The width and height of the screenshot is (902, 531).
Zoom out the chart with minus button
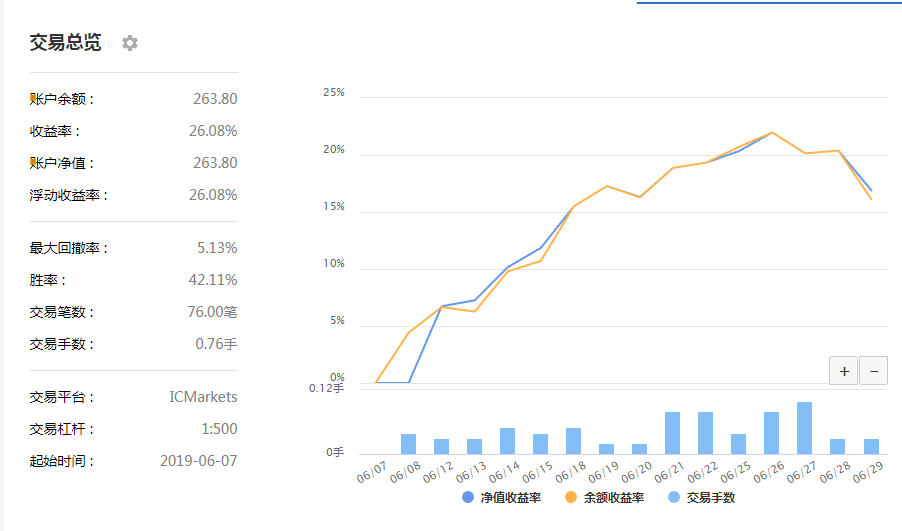tap(873, 371)
